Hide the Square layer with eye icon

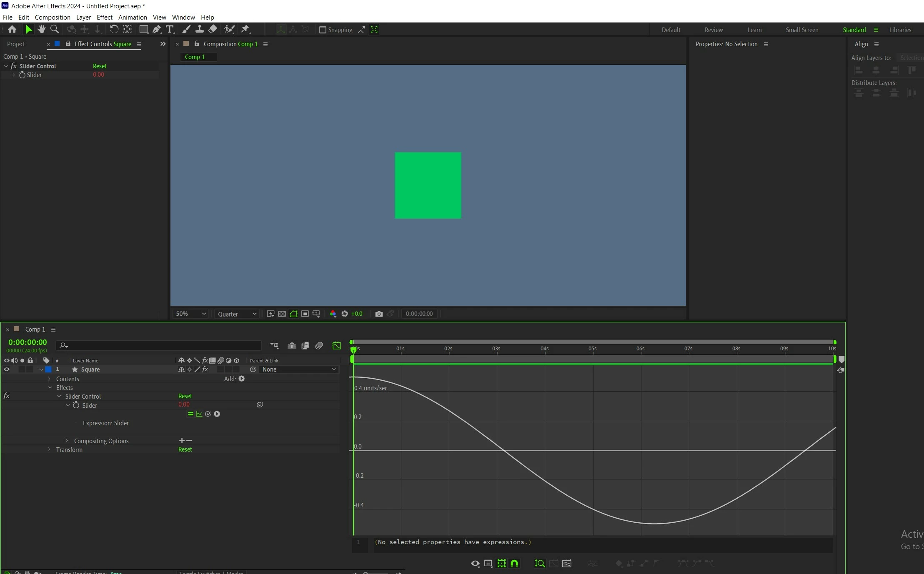(6, 369)
